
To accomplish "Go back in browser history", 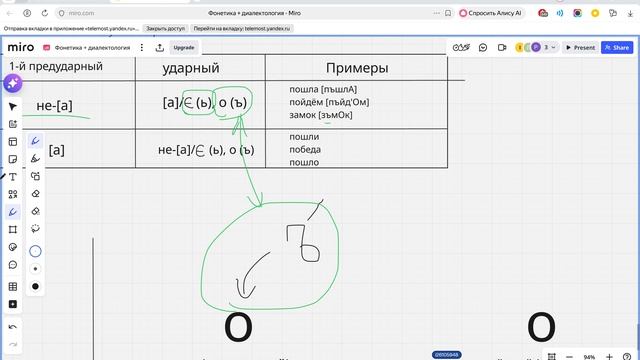I will pos(10,13).
